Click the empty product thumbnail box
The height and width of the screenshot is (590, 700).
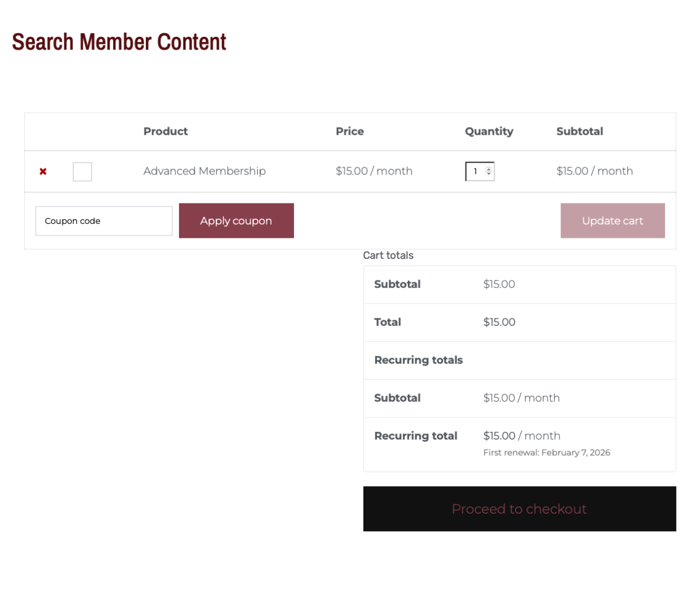pos(82,171)
